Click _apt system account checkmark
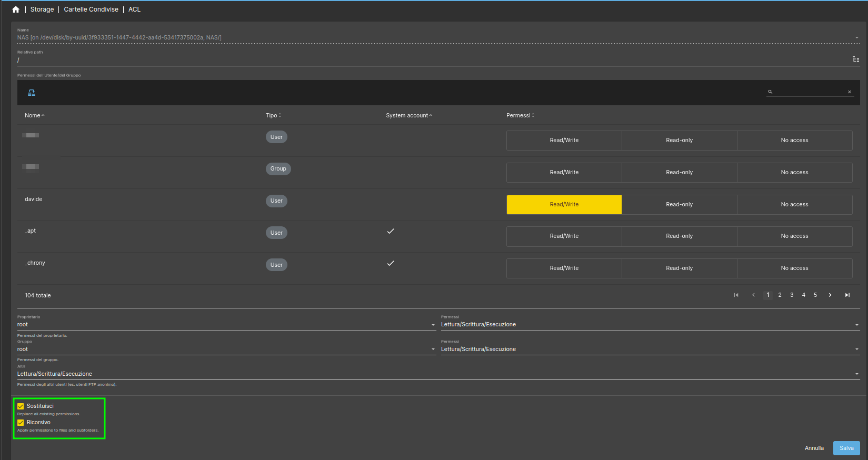Image resolution: width=868 pixels, height=460 pixels. click(391, 231)
